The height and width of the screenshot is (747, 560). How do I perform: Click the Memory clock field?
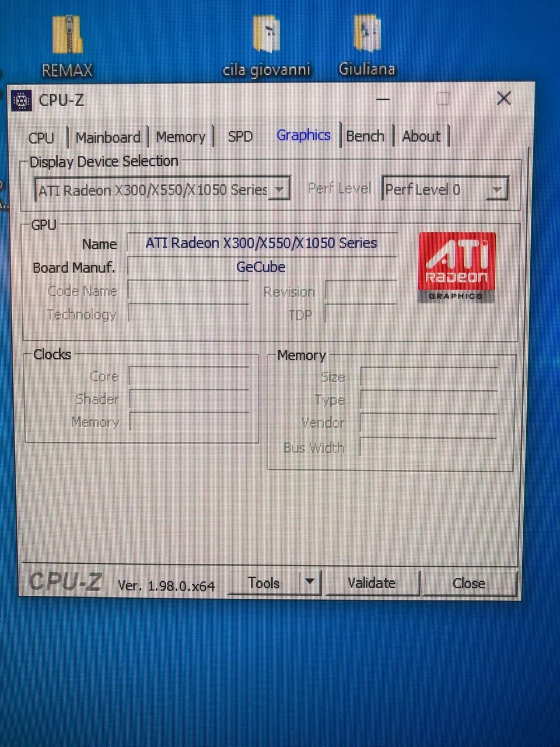pos(188,422)
